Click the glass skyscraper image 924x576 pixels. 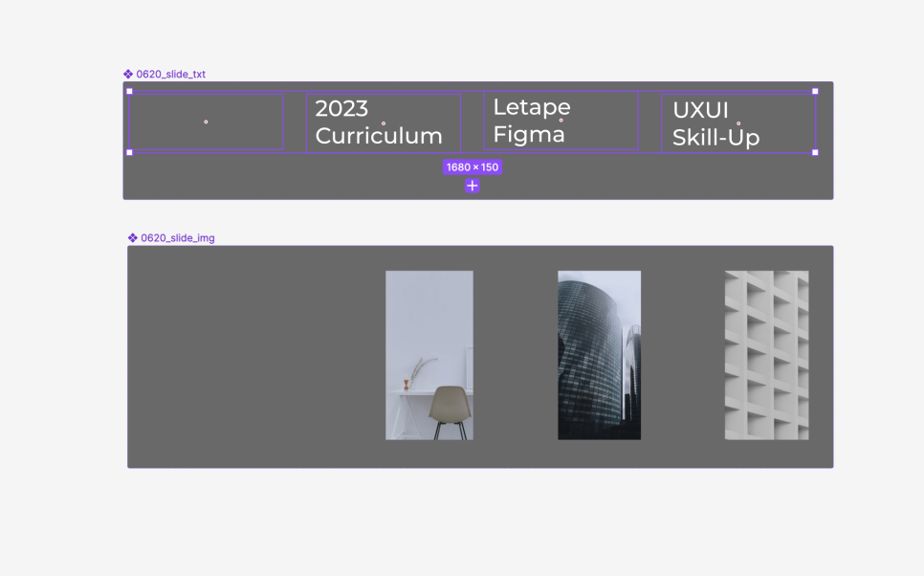coord(600,355)
